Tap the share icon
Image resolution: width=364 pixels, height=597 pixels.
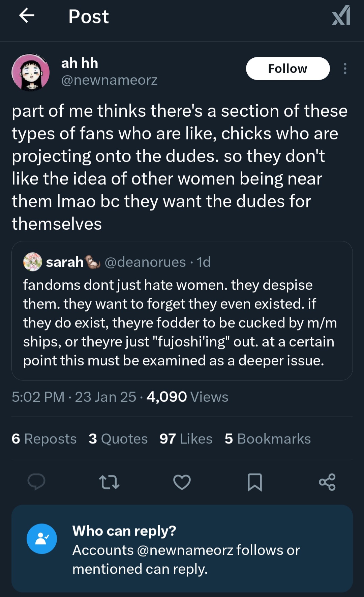327,482
